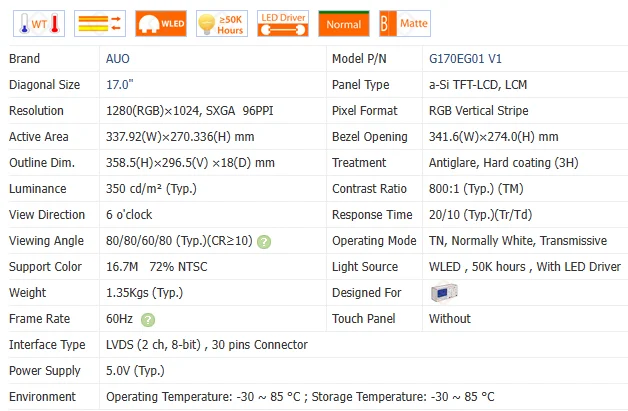Select the bezel opening value 341.6(W)×274.0(H) mm
Image resolution: width=628 pixels, height=411 pixels.
493,137
